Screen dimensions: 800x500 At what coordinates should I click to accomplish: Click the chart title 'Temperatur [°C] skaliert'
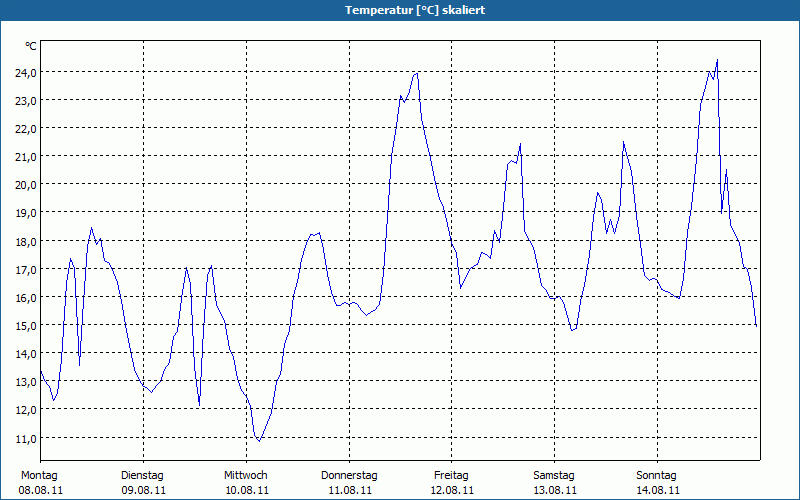(x=415, y=10)
